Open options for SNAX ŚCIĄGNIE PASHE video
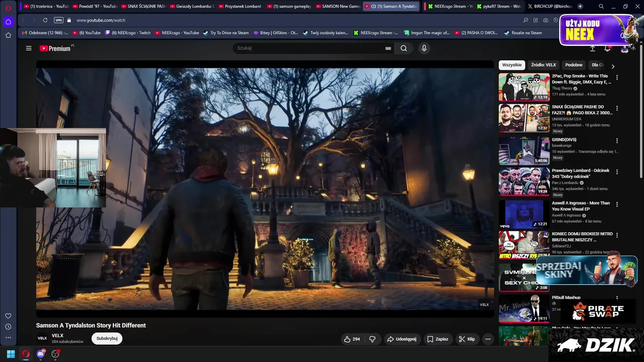The height and width of the screenshot is (362, 644). (617, 108)
